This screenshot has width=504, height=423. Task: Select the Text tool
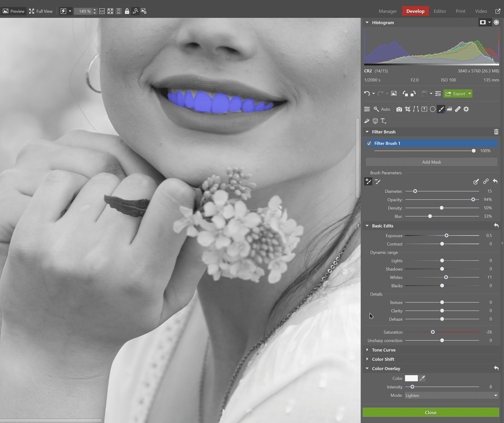383,121
